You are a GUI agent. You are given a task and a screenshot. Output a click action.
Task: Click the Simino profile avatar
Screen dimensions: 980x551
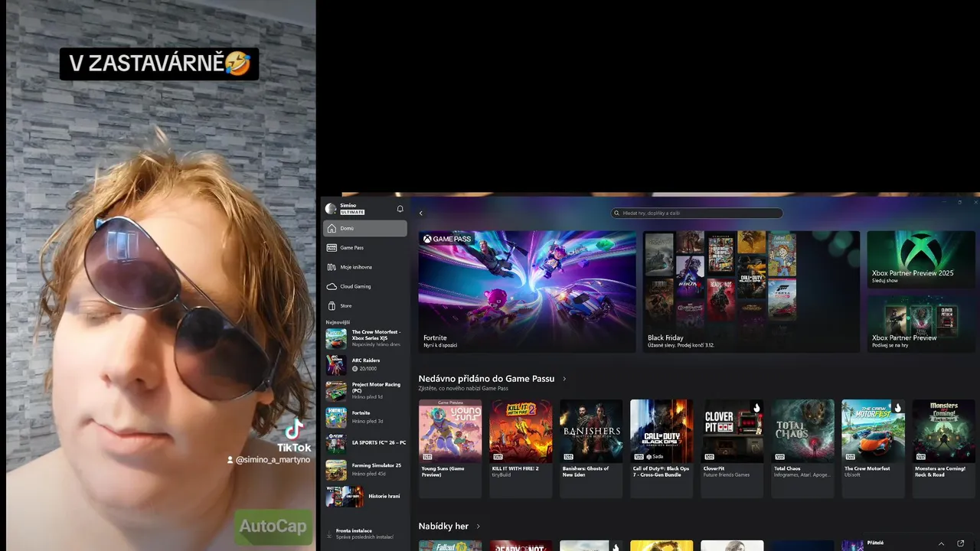click(x=331, y=209)
